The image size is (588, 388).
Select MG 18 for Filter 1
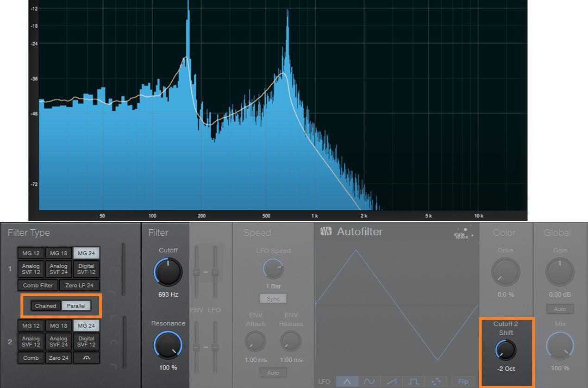click(x=58, y=253)
